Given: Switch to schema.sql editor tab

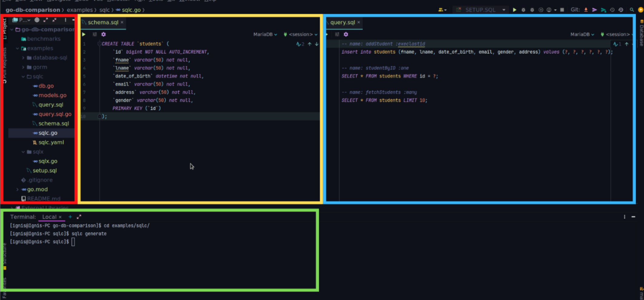Looking at the screenshot, I should coord(103,22).
